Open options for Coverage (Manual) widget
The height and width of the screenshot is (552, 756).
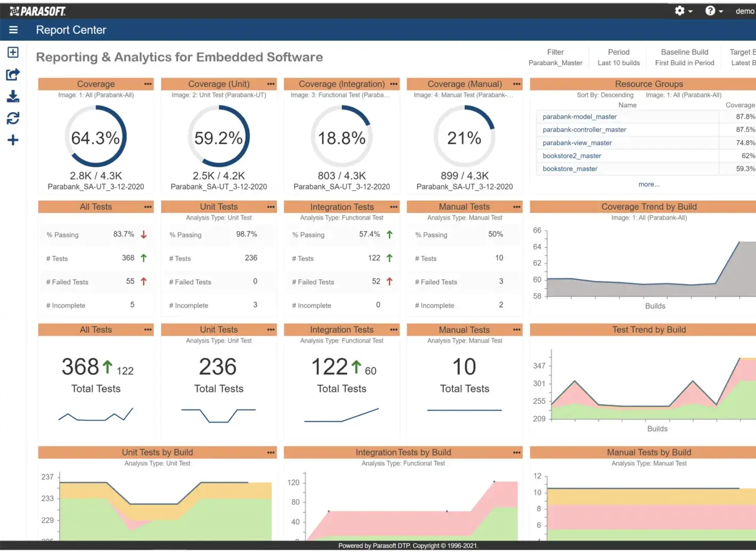coord(517,84)
